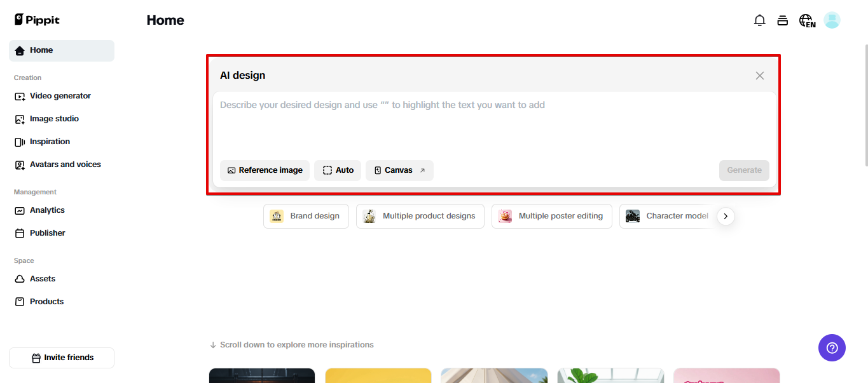Open the notifications bell
The width and height of the screenshot is (868, 383).
pyautogui.click(x=759, y=20)
